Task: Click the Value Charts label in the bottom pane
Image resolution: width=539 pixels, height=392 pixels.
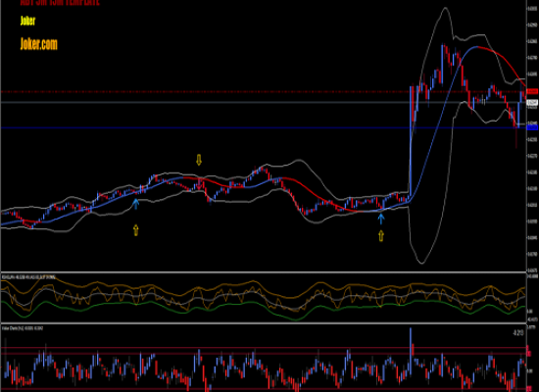Action: pyautogui.click(x=23, y=328)
